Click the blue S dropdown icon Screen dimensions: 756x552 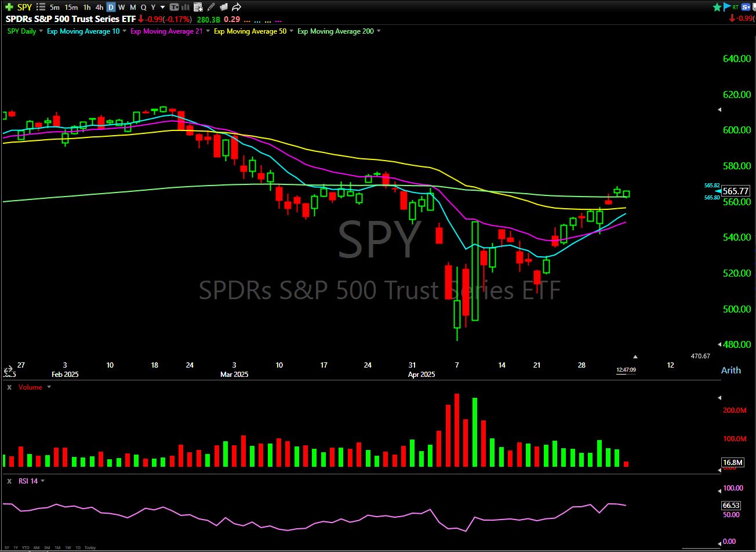coord(745,7)
